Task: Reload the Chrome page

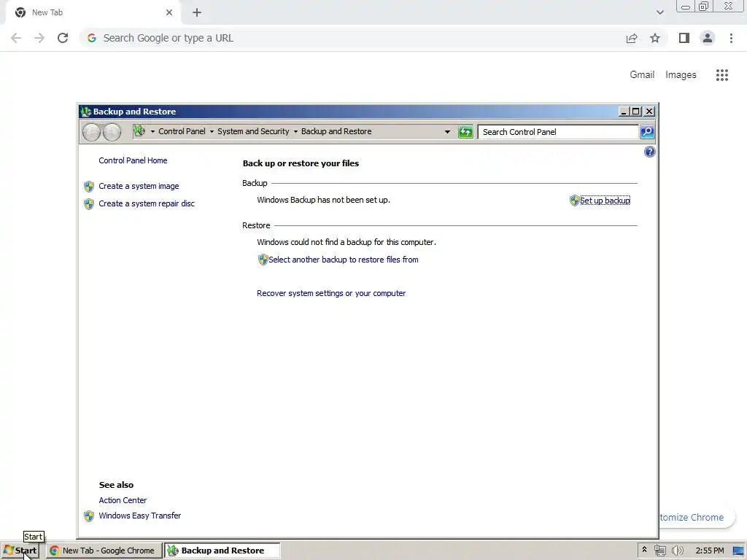Action: tap(63, 38)
